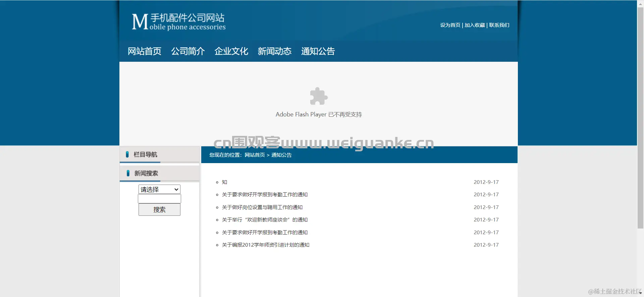Open the 公司简介 navigation item
The image size is (644, 297).
click(x=188, y=51)
